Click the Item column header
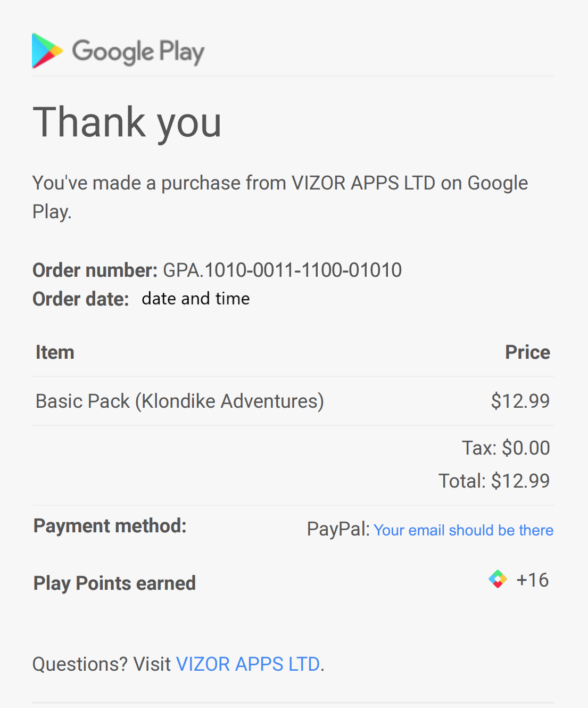The width and height of the screenshot is (588, 708). point(55,352)
